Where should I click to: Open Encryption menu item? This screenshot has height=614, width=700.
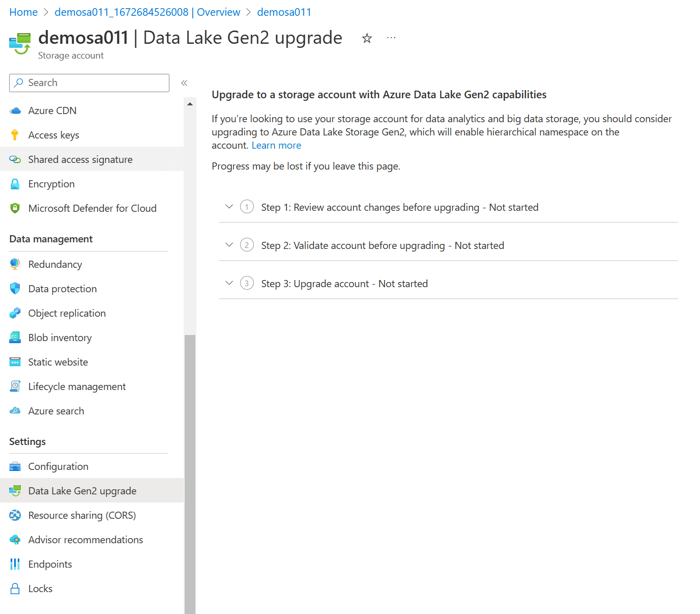(x=92, y=184)
